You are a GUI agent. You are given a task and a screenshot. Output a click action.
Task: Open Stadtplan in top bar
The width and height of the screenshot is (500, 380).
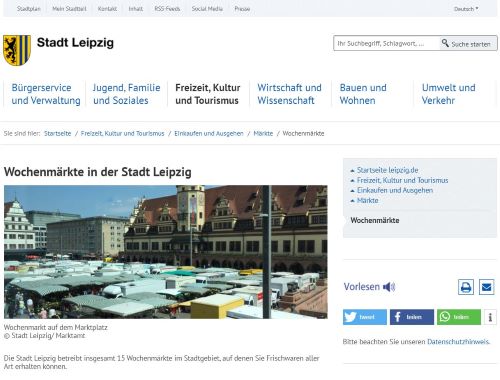[x=29, y=9]
